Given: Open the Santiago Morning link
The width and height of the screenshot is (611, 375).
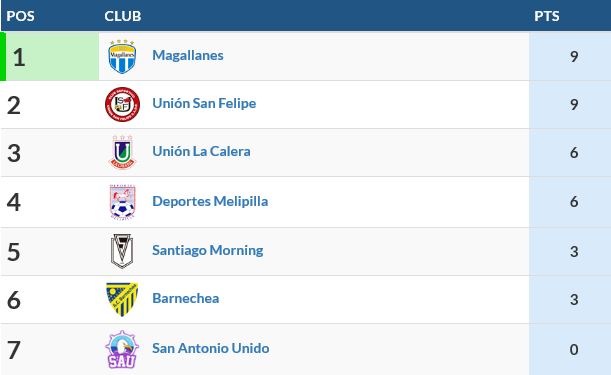Looking at the screenshot, I should pos(208,250).
